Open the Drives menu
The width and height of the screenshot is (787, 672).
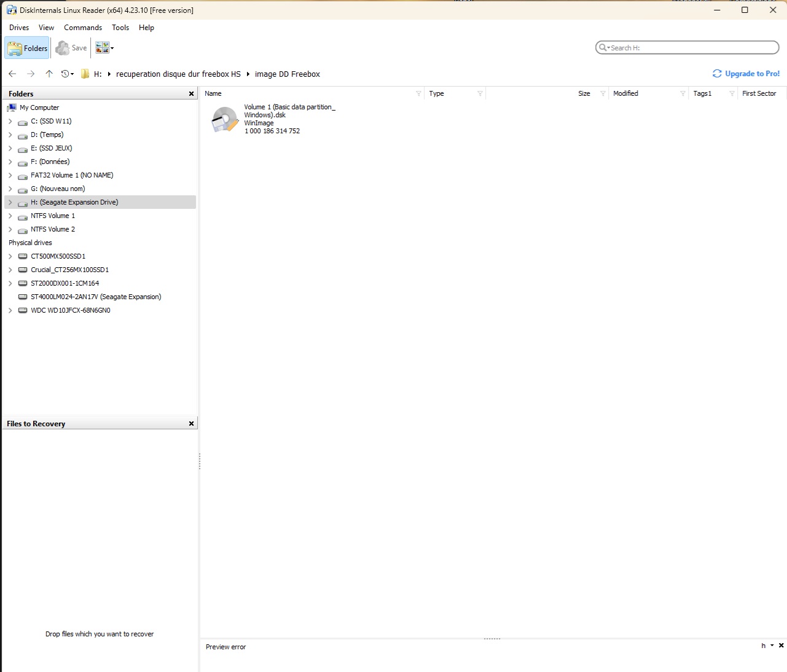[19, 28]
